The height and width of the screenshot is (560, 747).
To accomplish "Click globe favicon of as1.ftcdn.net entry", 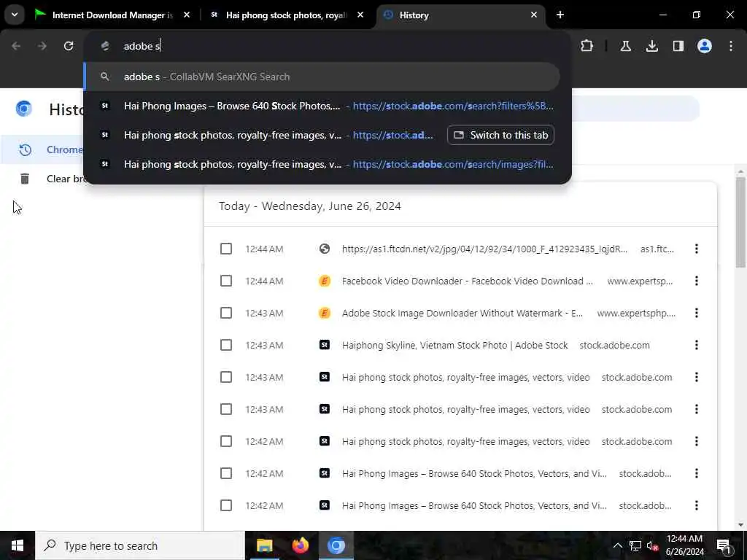I will pos(325,249).
